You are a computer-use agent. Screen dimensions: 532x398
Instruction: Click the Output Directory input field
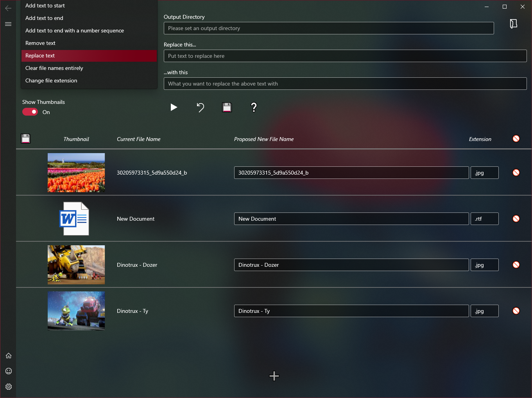329,28
